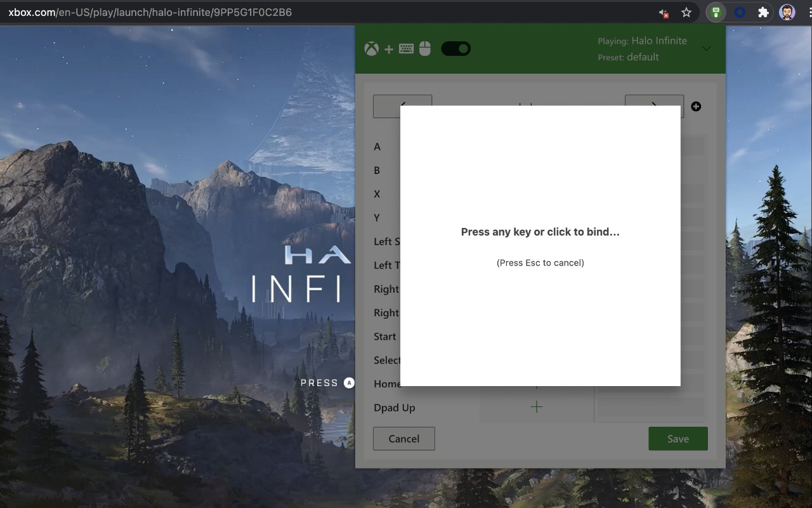This screenshot has height=508, width=812.
Task: Click the Cancel button
Action: pos(404,439)
